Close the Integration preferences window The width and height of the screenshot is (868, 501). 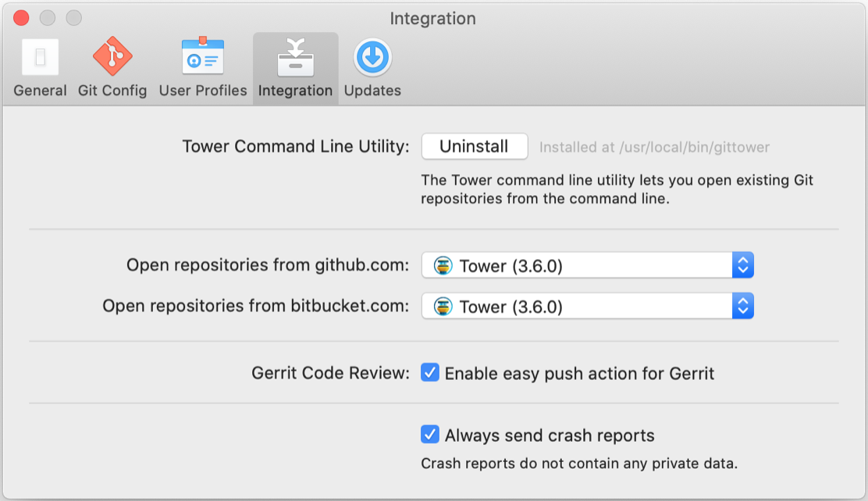pos(21,18)
